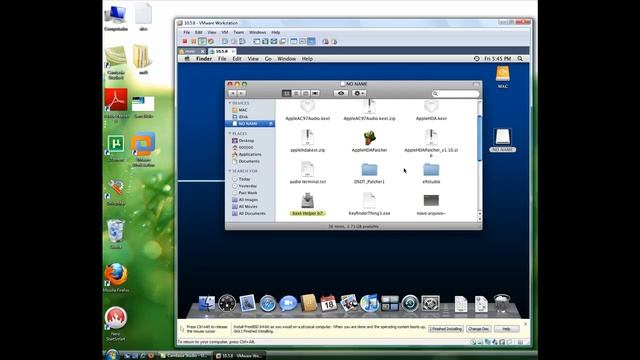Go forward in Finder window
The width and height of the screenshot is (640, 360).
(241, 93)
